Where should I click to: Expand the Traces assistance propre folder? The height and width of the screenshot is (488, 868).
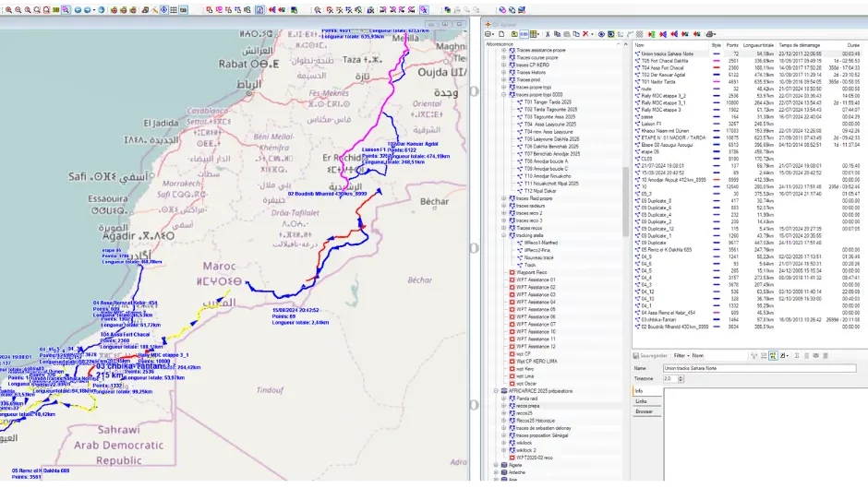point(504,50)
